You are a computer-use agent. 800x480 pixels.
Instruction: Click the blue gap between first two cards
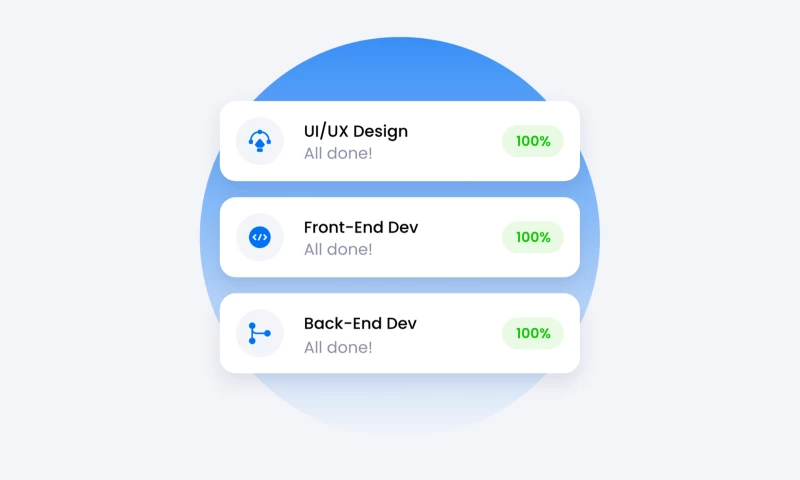(399, 189)
